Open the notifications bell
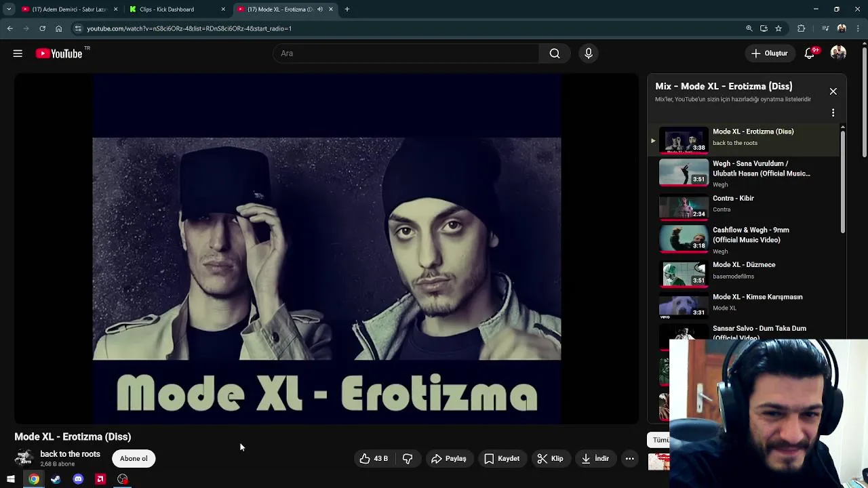Viewport: 868px width, 488px height. tap(810, 54)
